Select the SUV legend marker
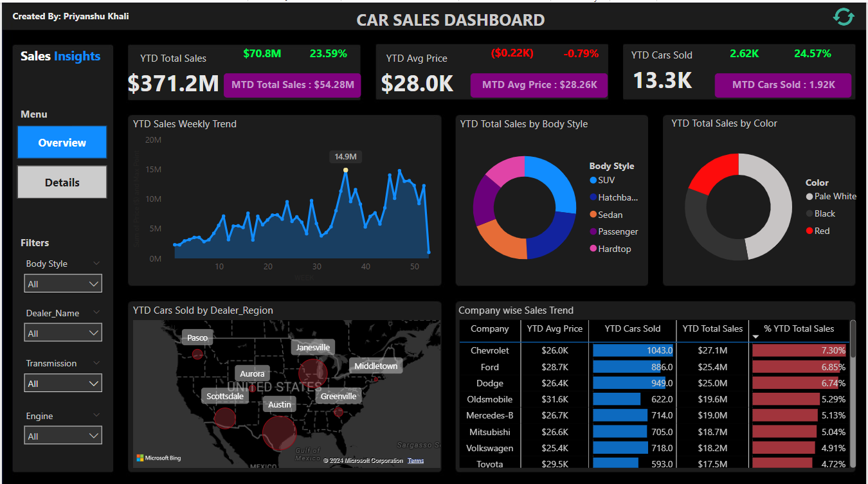Screen dimensions: 868x484 coord(593,181)
